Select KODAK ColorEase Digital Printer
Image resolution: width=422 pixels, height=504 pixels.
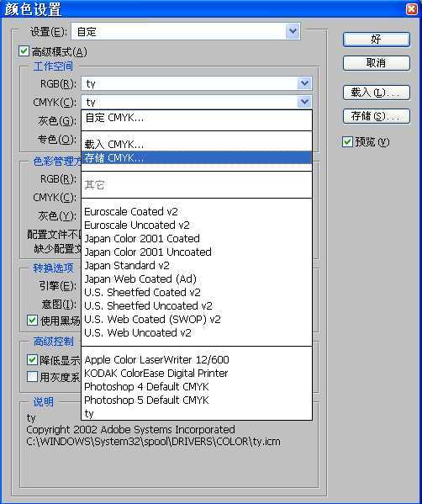coord(197,374)
